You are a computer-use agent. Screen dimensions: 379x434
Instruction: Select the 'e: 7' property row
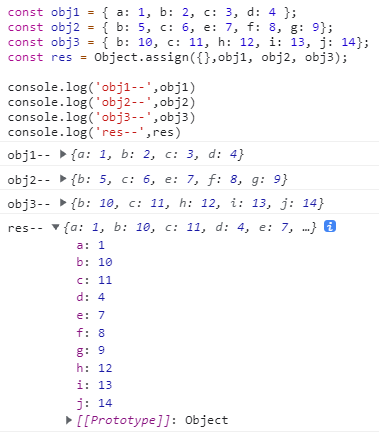pos(90,315)
